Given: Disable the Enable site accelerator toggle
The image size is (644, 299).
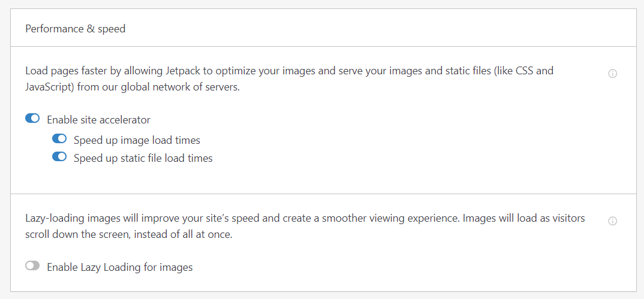Looking at the screenshot, I should tap(32, 119).
